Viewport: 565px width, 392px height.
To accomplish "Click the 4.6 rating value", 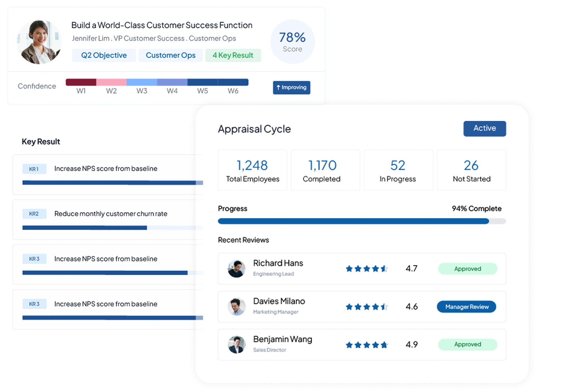I will 411,307.
